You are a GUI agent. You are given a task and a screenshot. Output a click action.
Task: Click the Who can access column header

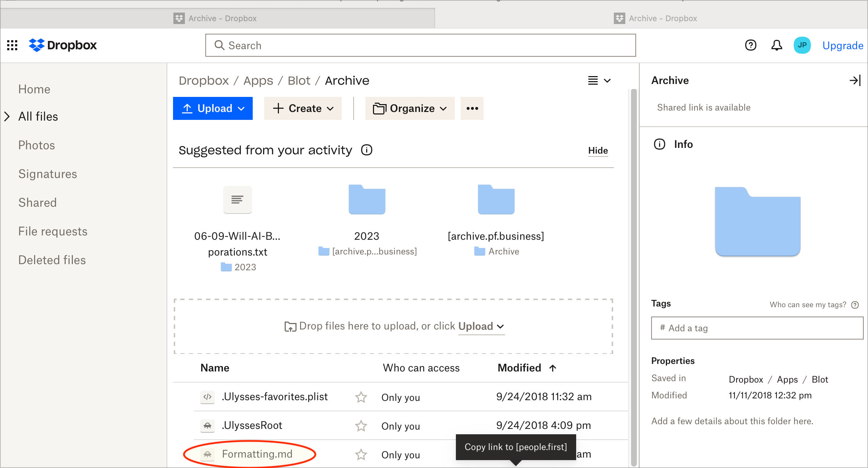coord(421,368)
